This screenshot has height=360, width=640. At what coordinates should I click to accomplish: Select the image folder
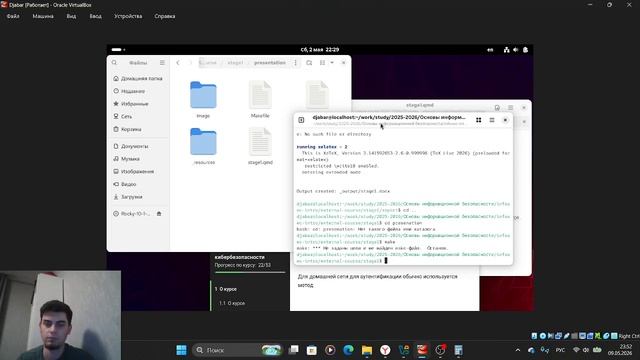(203, 99)
